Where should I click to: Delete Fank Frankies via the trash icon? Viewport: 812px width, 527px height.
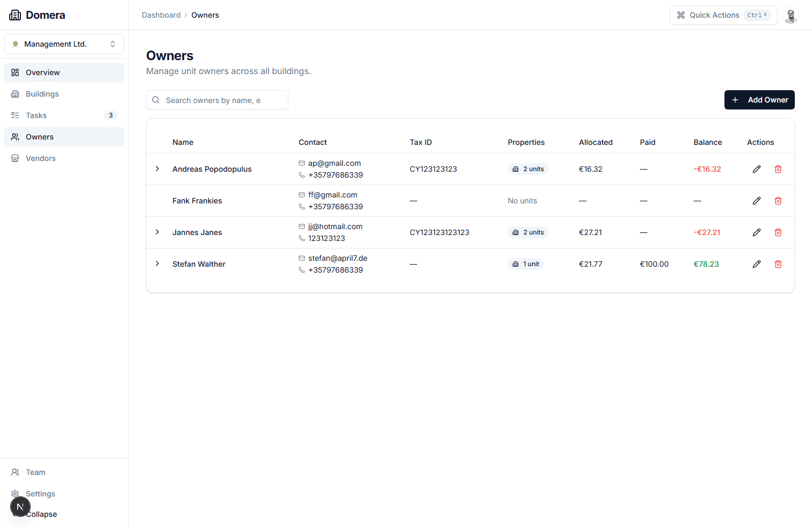coord(778,200)
